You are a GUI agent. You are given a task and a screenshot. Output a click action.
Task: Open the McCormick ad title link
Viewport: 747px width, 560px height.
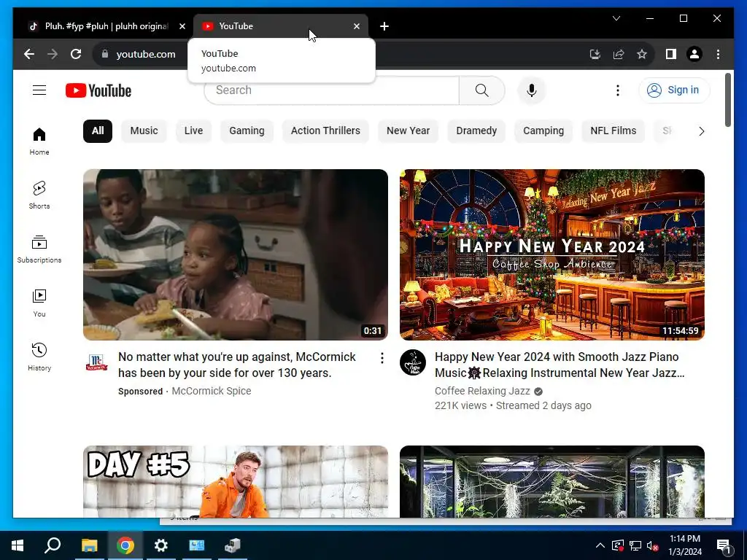pyautogui.click(x=237, y=365)
